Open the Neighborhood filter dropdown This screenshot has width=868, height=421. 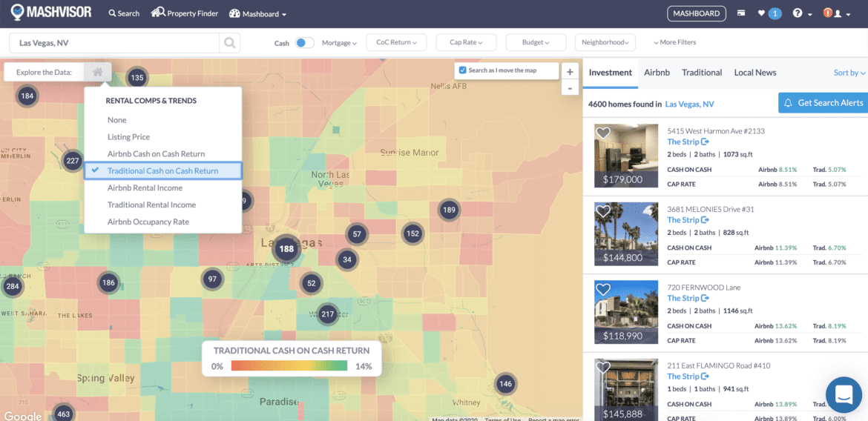[x=605, y=42]
